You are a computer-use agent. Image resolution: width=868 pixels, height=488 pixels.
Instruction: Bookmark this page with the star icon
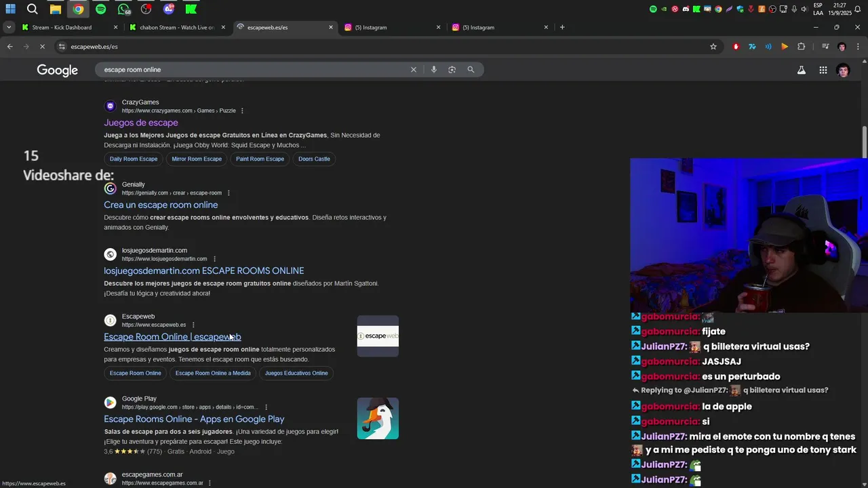[713, 47]
